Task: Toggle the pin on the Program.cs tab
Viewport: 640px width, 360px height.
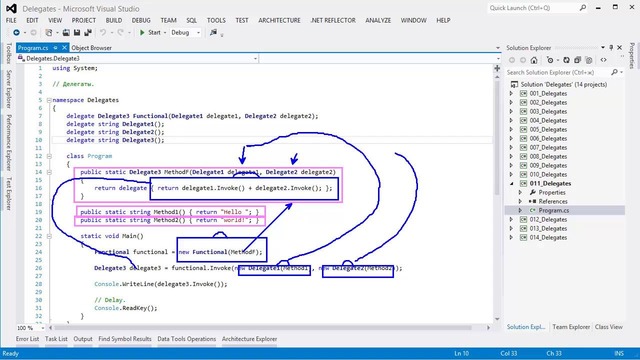Action: [55, 48]
